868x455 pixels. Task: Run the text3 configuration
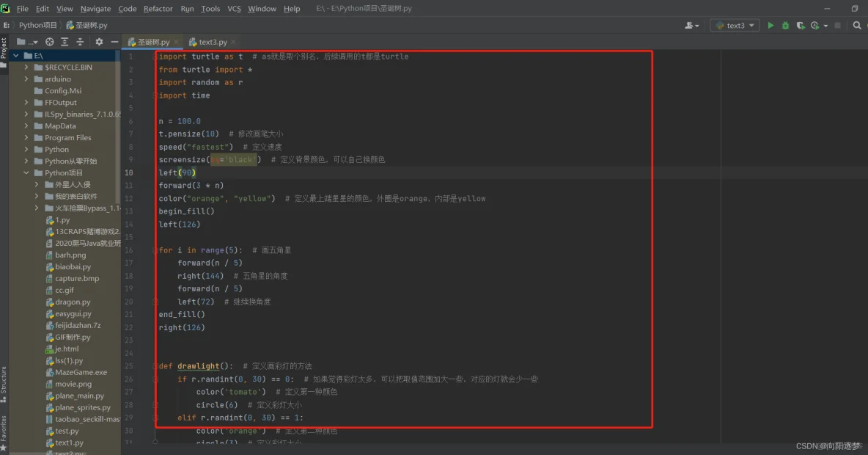(x=770, y=26)
